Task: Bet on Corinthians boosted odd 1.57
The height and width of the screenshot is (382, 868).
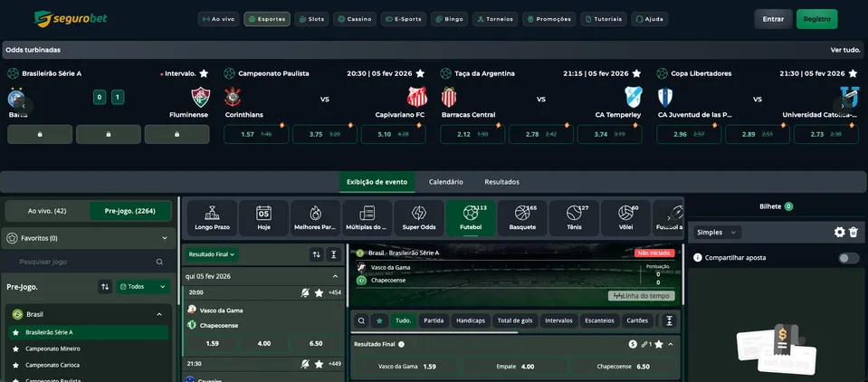Action: (256, 135)
